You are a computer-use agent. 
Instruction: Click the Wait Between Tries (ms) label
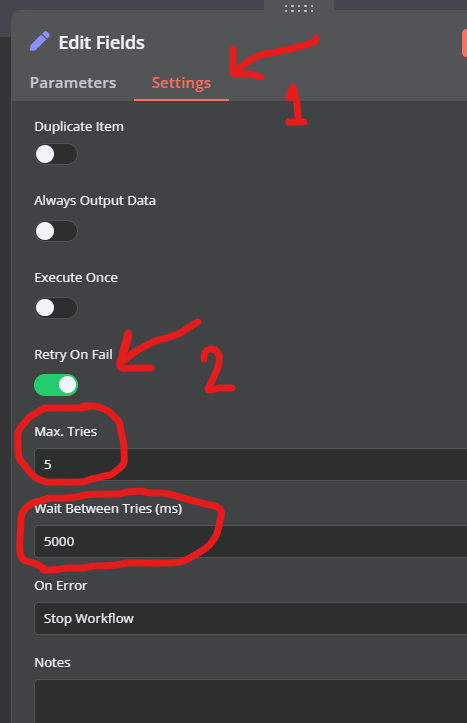click(108, 508)
